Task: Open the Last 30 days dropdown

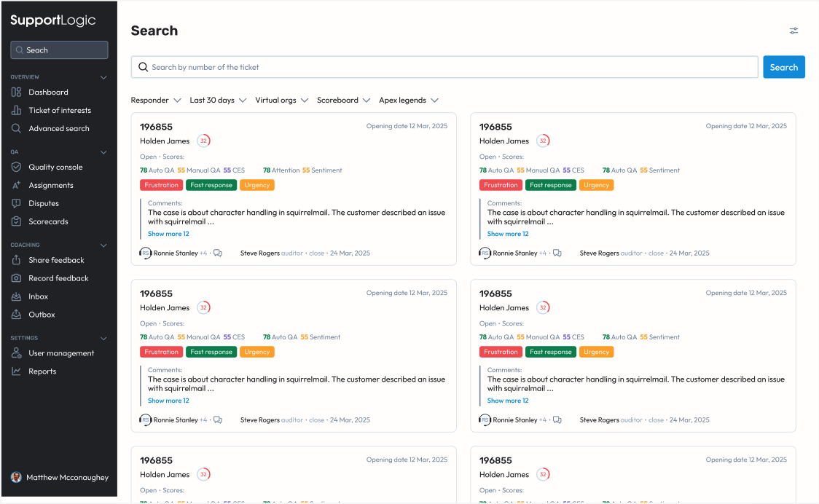Action: [218, 101]
